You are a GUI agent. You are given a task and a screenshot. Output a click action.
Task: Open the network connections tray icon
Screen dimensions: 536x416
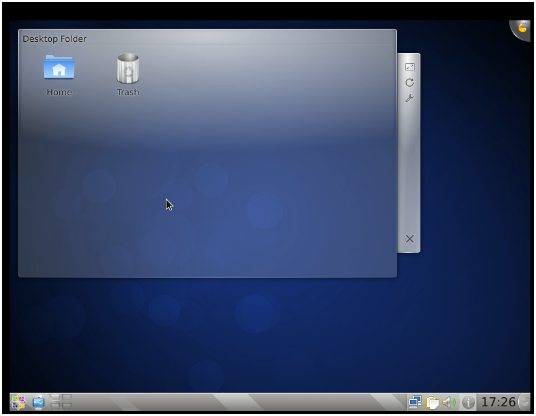pyautogui.click(x=415, y=402)
